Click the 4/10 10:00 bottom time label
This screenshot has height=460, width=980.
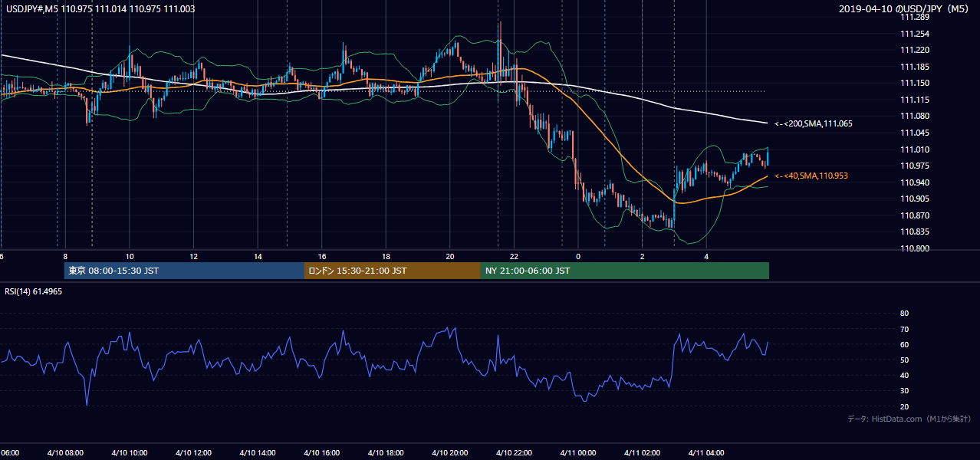(x=128, y=453)
